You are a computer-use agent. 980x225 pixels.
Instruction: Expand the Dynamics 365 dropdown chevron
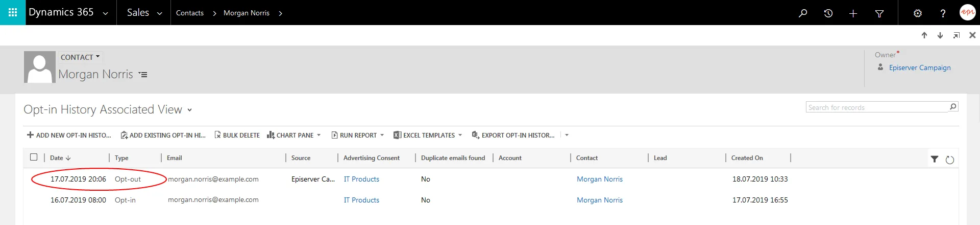click(x=105, y=14)
